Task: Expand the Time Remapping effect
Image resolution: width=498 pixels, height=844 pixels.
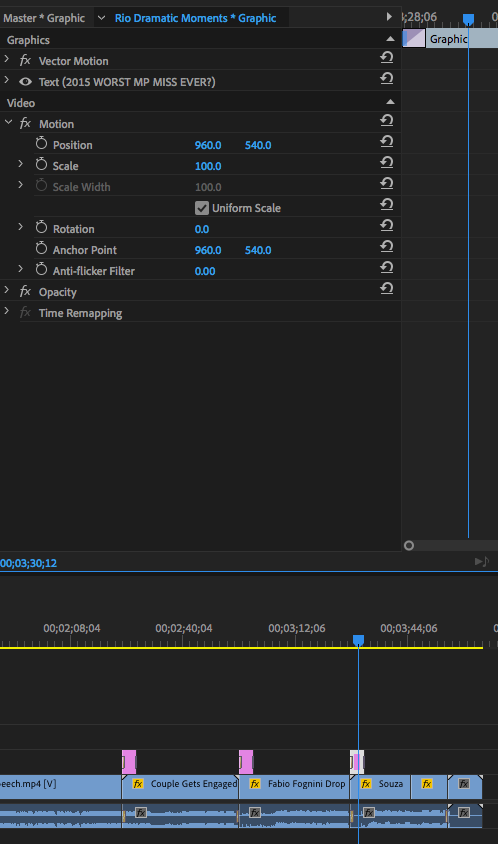Action: [x=6, y=311]
